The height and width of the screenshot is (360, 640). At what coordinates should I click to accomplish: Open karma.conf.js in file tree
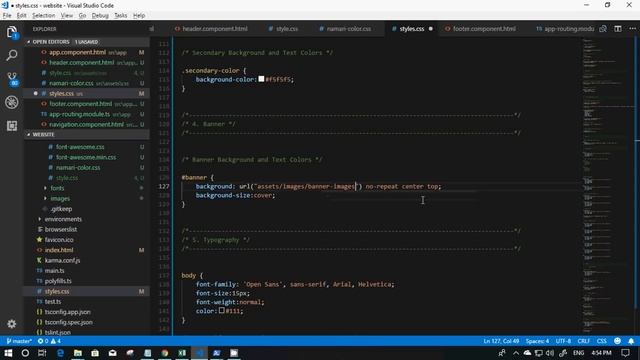click(x=62, y=260)
